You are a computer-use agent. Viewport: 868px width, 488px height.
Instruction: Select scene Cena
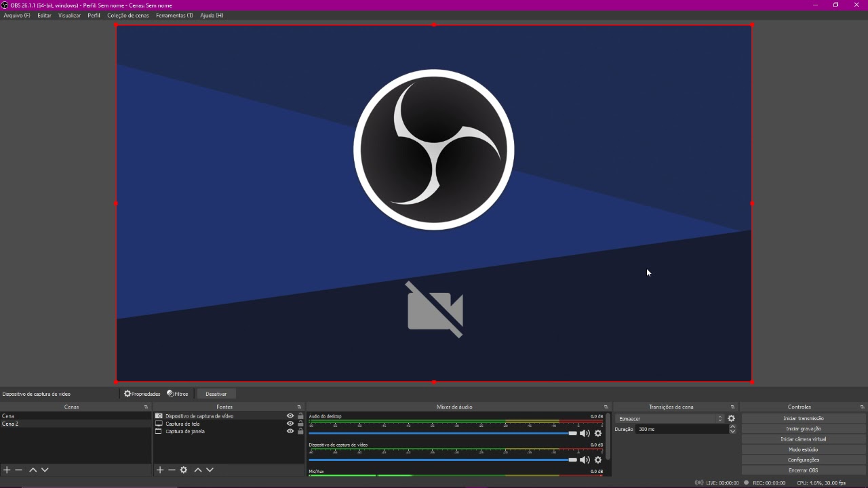point(75,416)
